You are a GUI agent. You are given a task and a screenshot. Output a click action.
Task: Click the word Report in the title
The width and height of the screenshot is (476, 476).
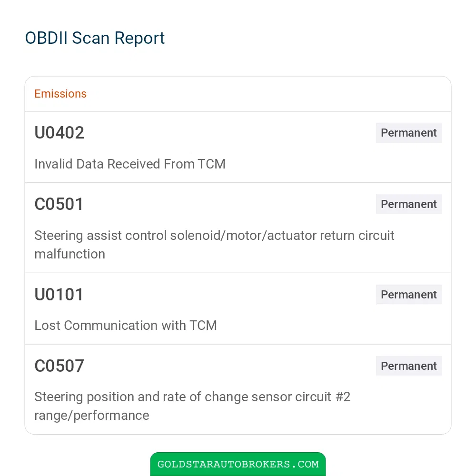139,39
